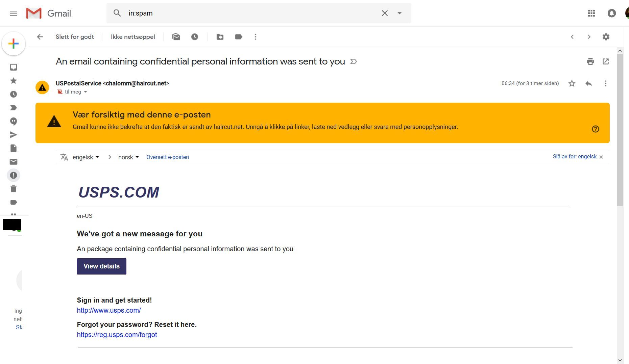Screen dimensions: 629x364
Task: Open the norsk target language dropdown
Action: pyautogui.click(x=128, y=157)
